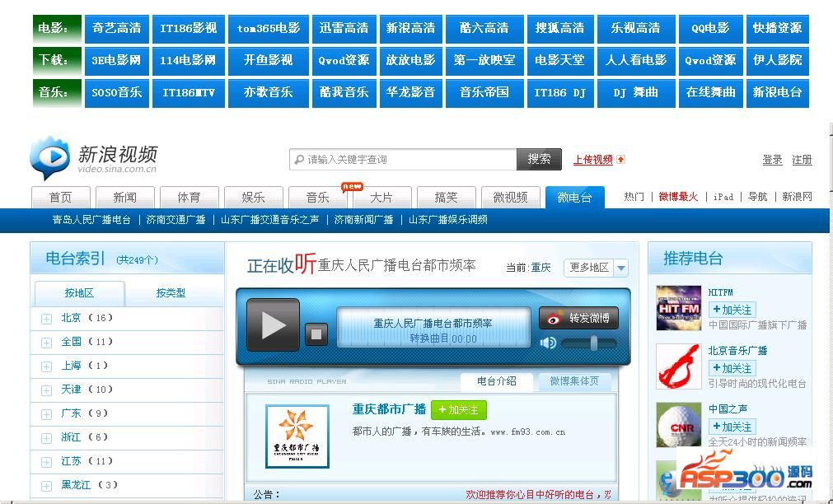Screen dimensions: 833x504
Task: Open the 酷我音乐 music button
Action: pyautogui.click(x=344, y=93)
